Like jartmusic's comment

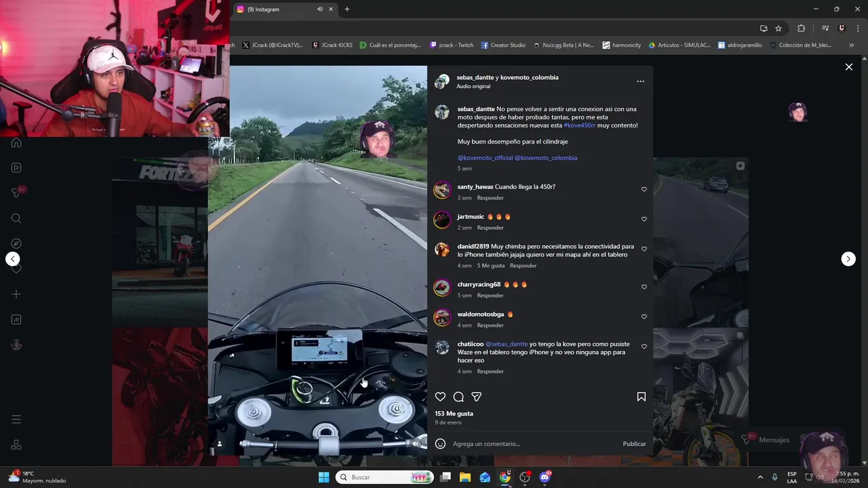click(644, 219)
